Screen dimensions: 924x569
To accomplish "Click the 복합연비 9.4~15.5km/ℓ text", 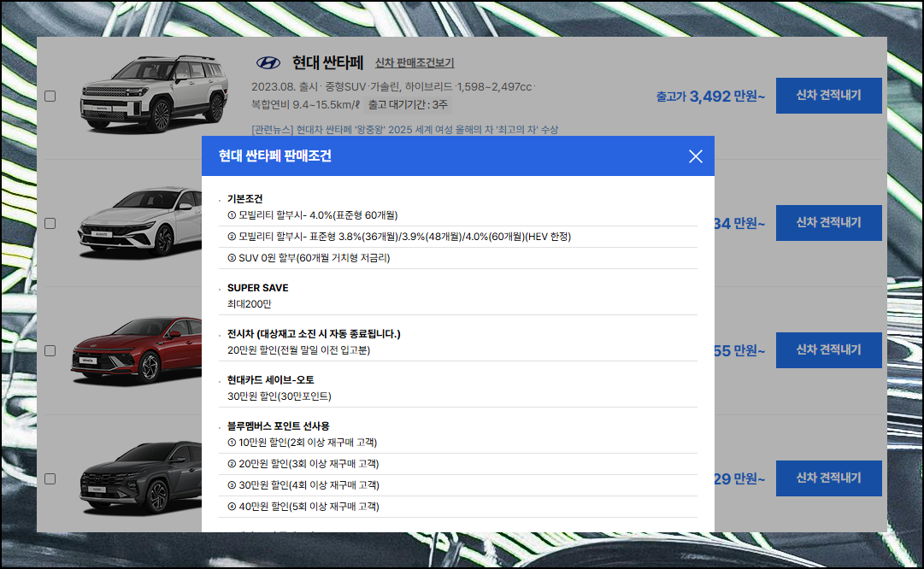I will (x=305, y=104).
